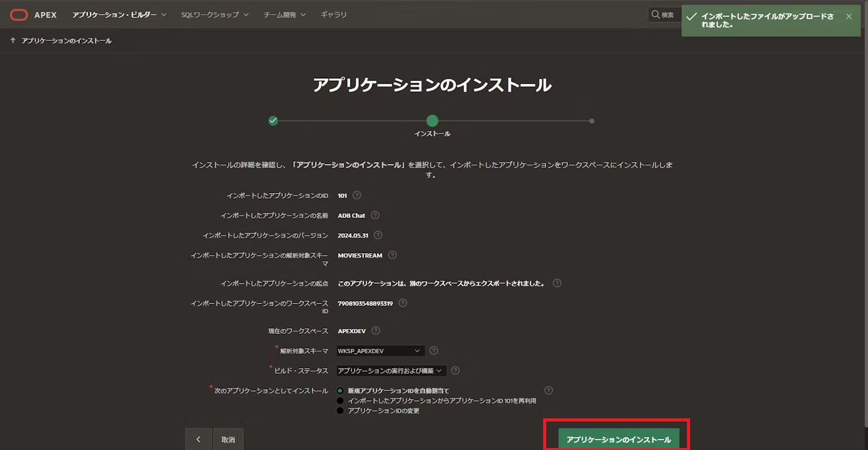Open the ギャラリ menu item

pyautogui.click(x=334, y=14)
